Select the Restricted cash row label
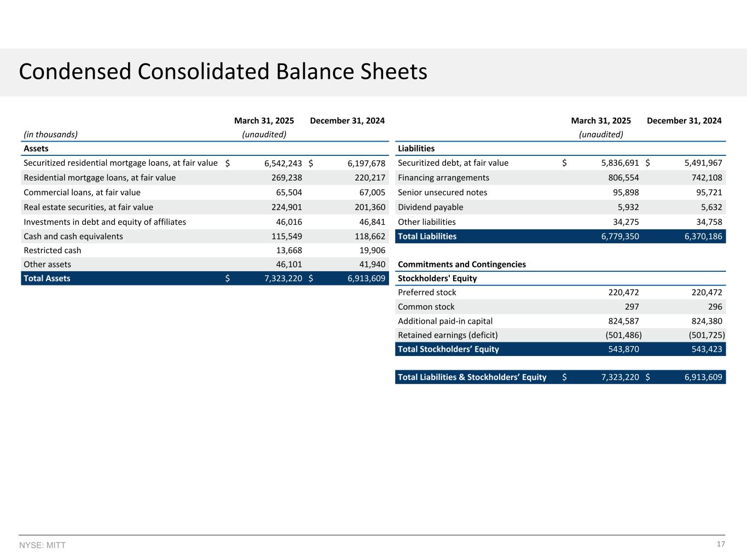The width and height of the screenshot is (747, 560). click(x=53, y=250)
